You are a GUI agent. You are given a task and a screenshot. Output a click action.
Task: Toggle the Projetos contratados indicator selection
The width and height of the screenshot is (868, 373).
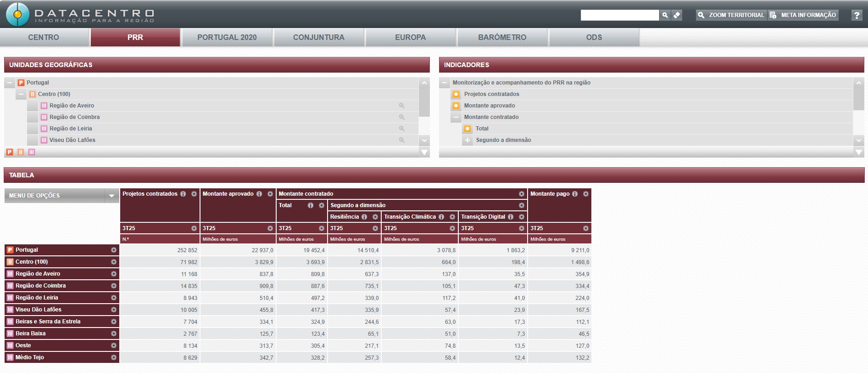tap(456, 94)
